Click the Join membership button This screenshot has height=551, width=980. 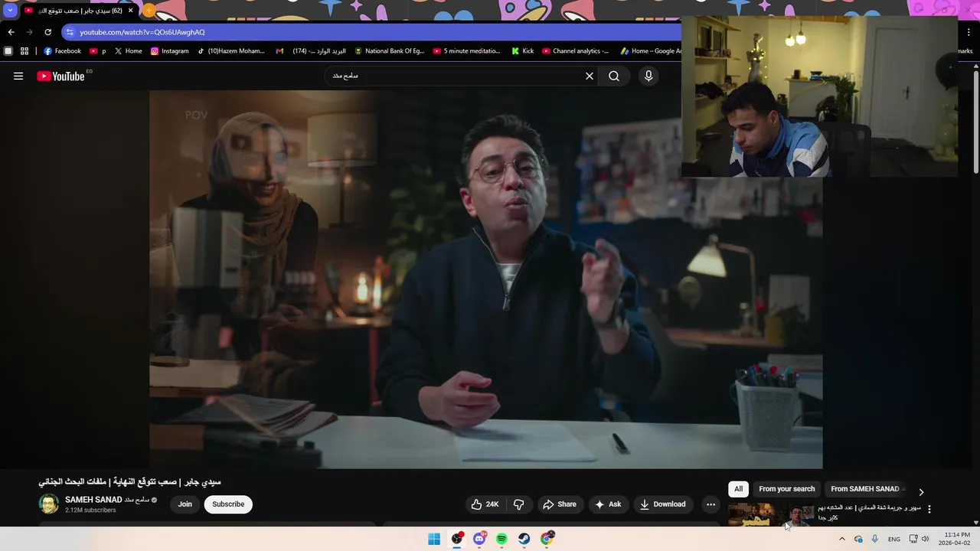click(x=185, y=504)
